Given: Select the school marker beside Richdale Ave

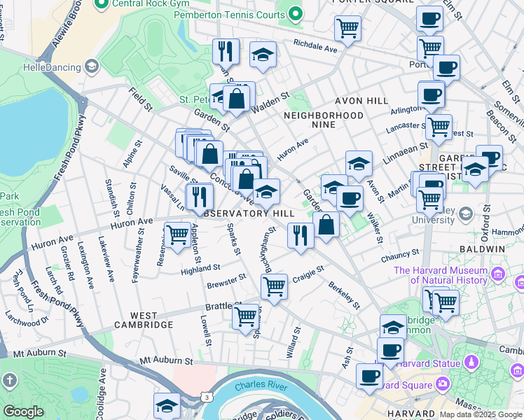Looking at the screenshot, I should pyautogui.click(x=263, y=55).
